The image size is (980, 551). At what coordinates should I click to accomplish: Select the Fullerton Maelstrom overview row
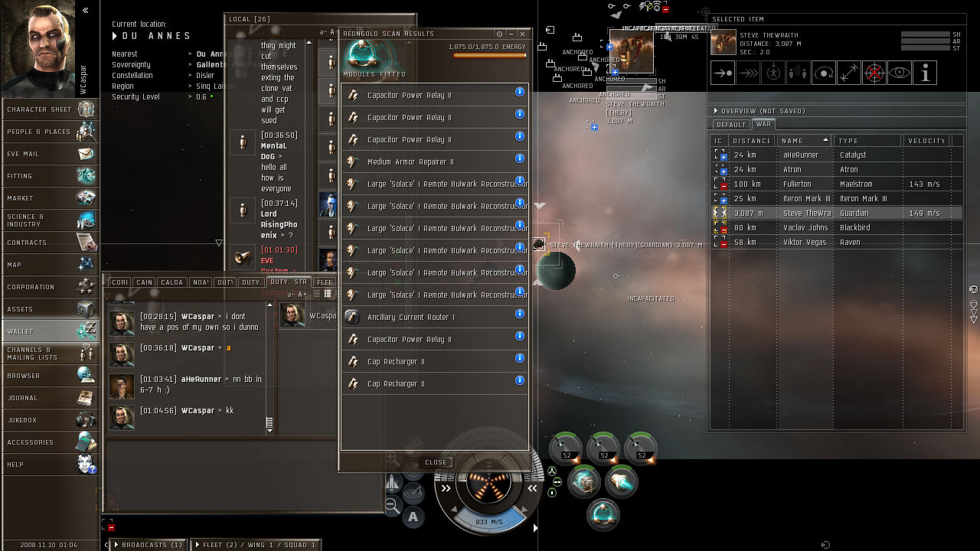[837, 184]
